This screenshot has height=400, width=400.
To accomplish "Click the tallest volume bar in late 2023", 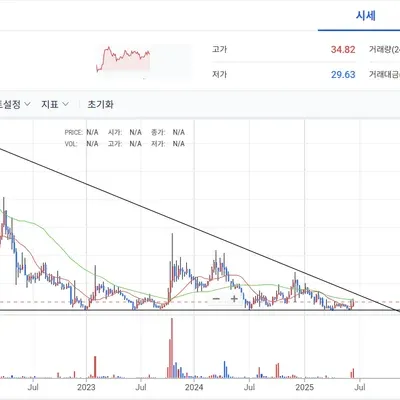I will click(x=172, y=348).
